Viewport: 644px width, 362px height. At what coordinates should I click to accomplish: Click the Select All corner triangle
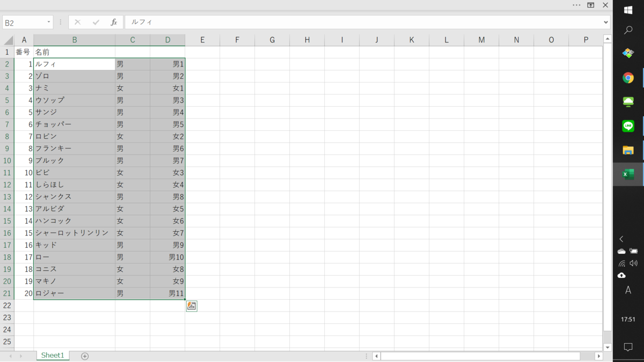click(x=9, y=40)
